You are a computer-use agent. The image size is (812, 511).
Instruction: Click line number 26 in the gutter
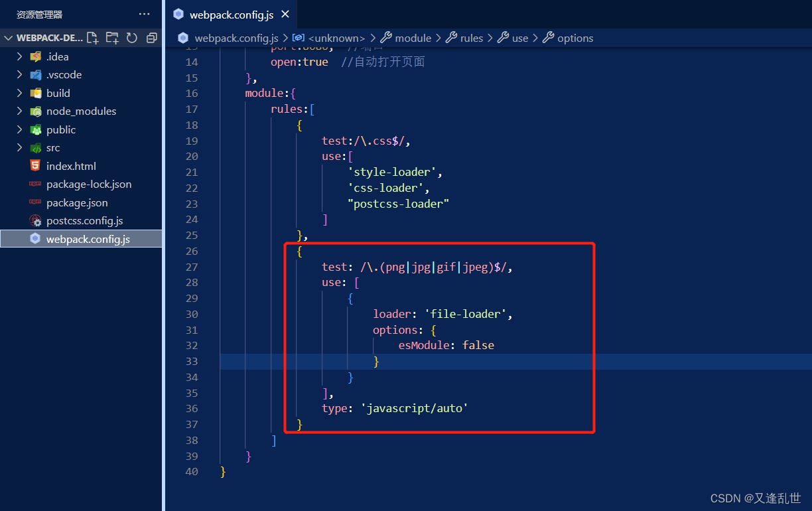[192, 251]
